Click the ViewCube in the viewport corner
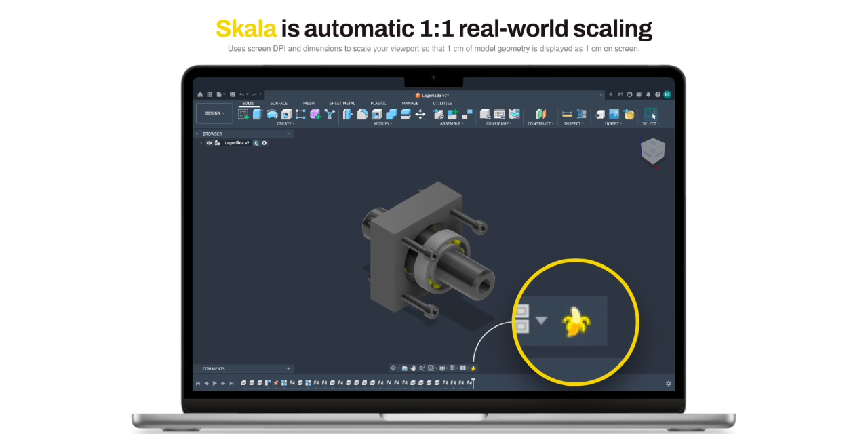Screen dimensions: 868x434 (653, 151)
